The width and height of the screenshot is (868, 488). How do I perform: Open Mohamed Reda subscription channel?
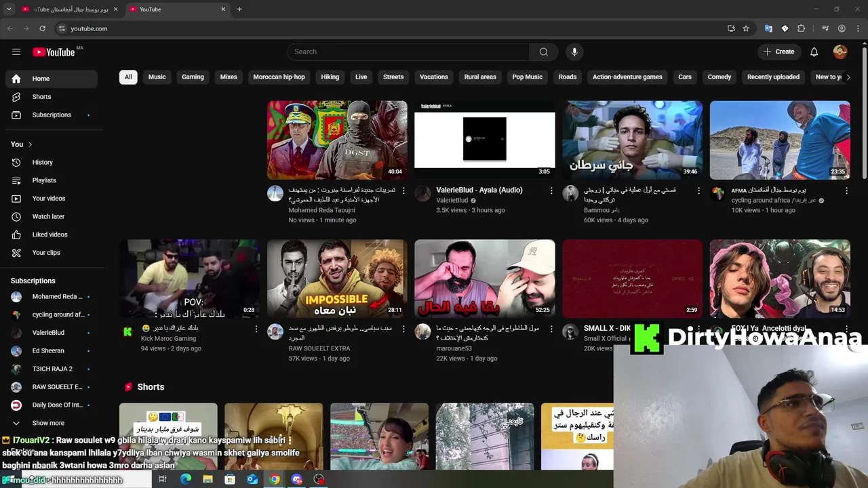[x=52, y=297]
